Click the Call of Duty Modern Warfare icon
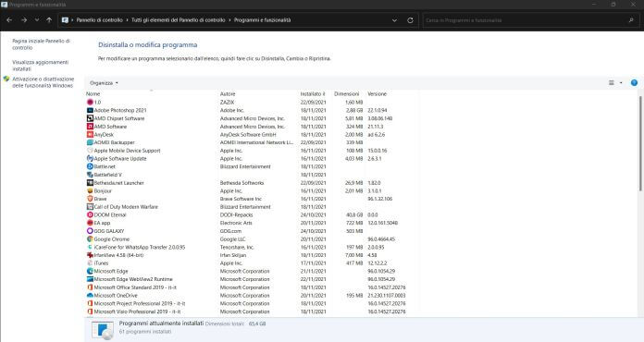Viewport: 644px width, 342px height. tap(90, 207)
